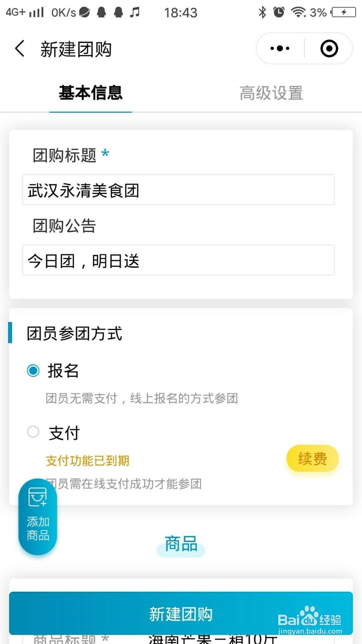Open the three-dots mini program menu
Image resolution: width=362 pixels, height=644 pixels.
[x=280, y=48]
